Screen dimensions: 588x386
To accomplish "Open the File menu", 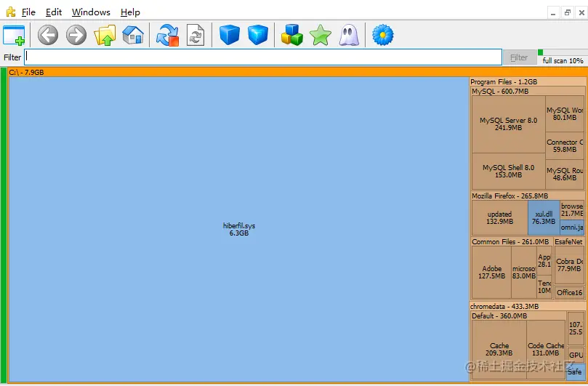I will click(28, 12).
